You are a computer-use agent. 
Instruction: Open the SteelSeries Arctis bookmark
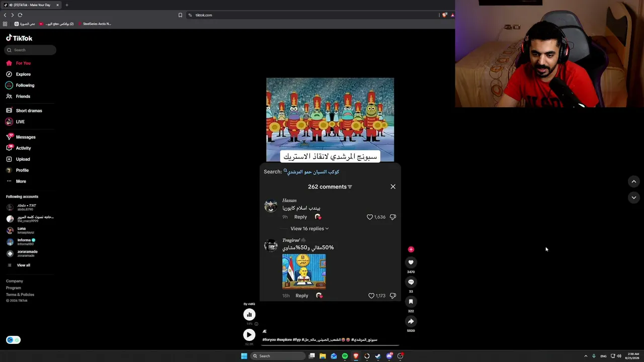coord(95,24)
